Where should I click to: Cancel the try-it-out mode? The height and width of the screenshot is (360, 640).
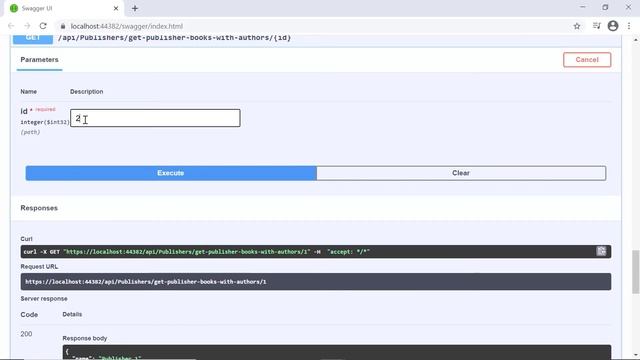click(587, 60)
